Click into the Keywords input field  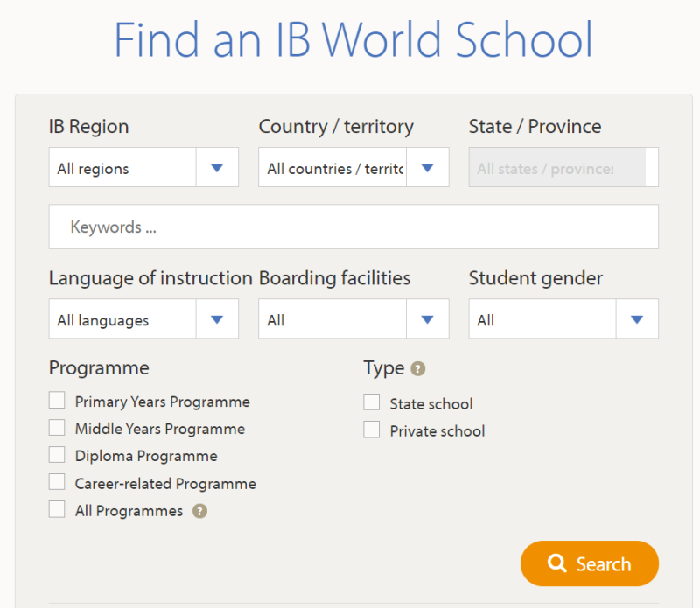pyautogui.click(x=353, y=227)
